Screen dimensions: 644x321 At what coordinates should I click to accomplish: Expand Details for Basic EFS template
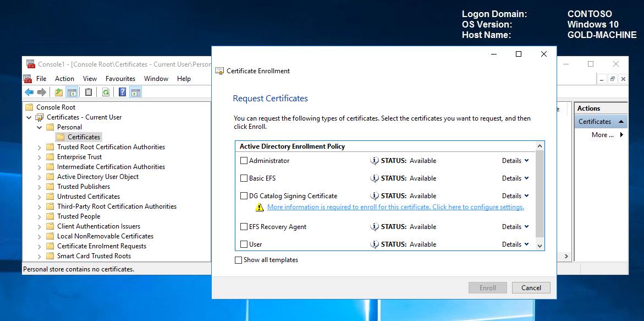515,178
